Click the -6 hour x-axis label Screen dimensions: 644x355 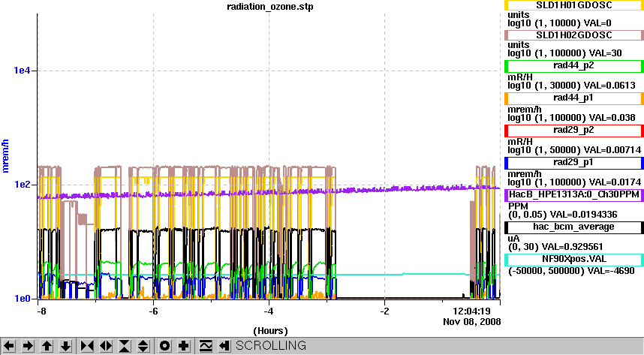click(153, 311)
